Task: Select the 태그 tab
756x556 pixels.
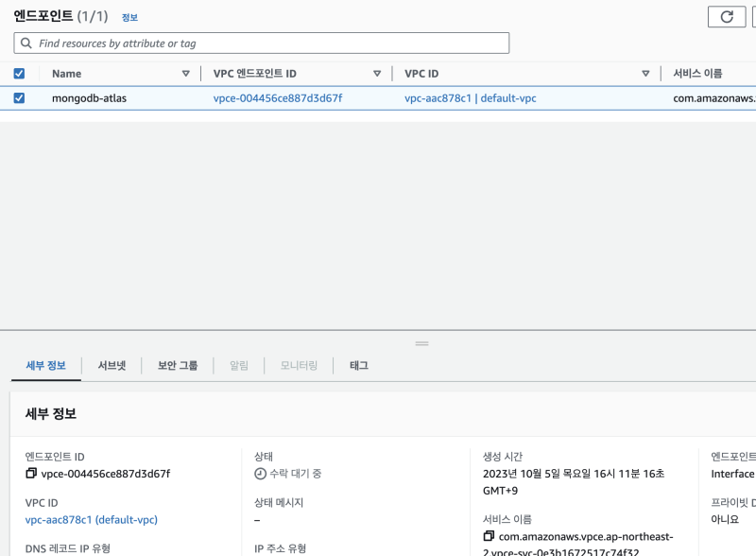Action: click(x=359, y=366)
